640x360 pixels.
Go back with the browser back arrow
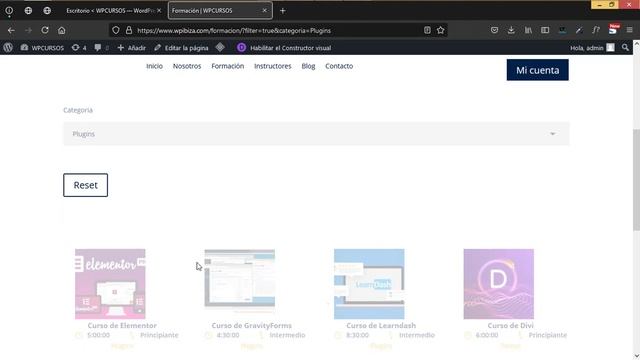pos(11,30)
